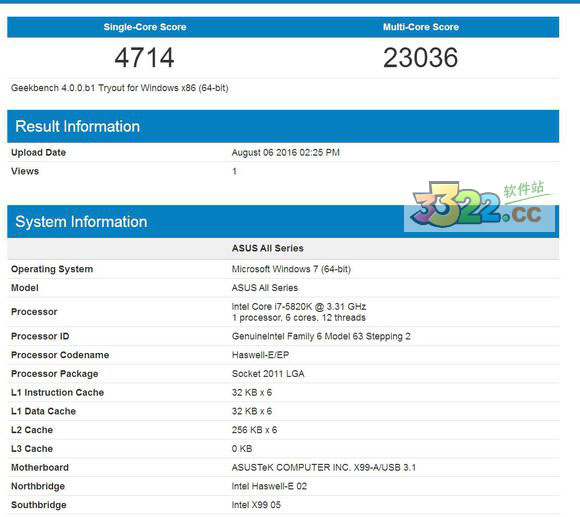Select Intel Core i7-5820K @ 3.31 GHz text
Screen dimensions: 580x517
tap(299, 307)
